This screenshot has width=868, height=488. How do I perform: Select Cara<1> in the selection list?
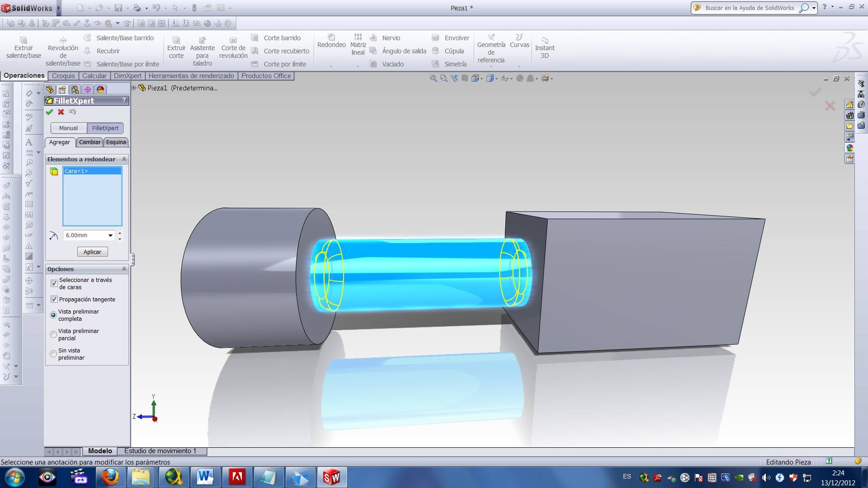tap(92, 171)
